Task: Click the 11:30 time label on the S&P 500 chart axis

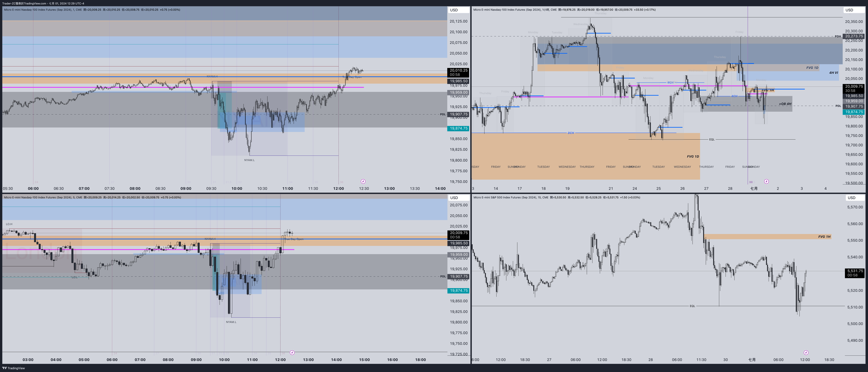Action: (x=701, y=360)
